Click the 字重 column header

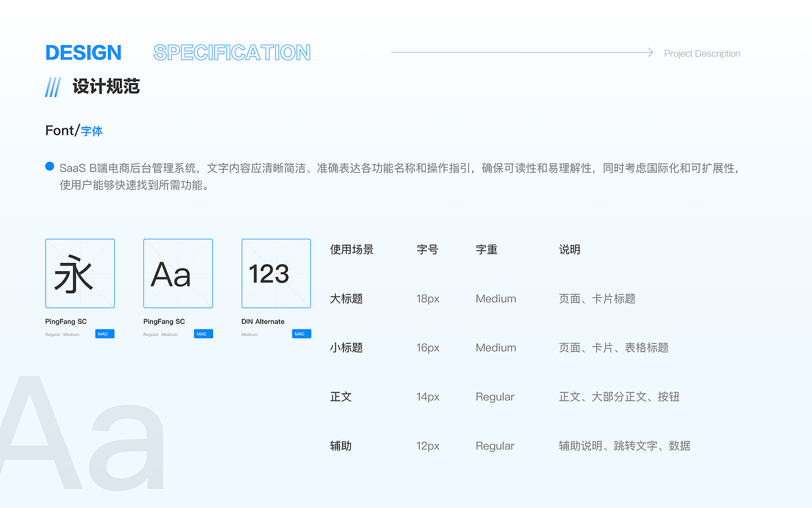coord(487,250)
